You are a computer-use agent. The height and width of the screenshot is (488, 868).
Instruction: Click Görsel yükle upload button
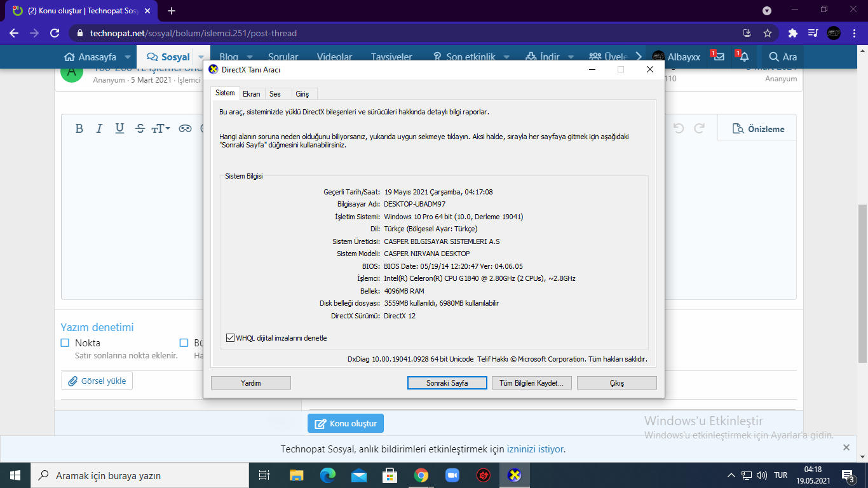coord(97,381)
